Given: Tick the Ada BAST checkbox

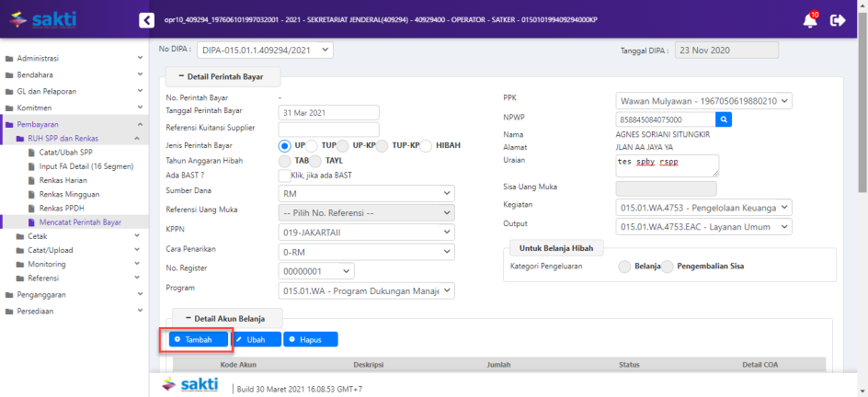Looking at the screenshot, I should 284,175.
